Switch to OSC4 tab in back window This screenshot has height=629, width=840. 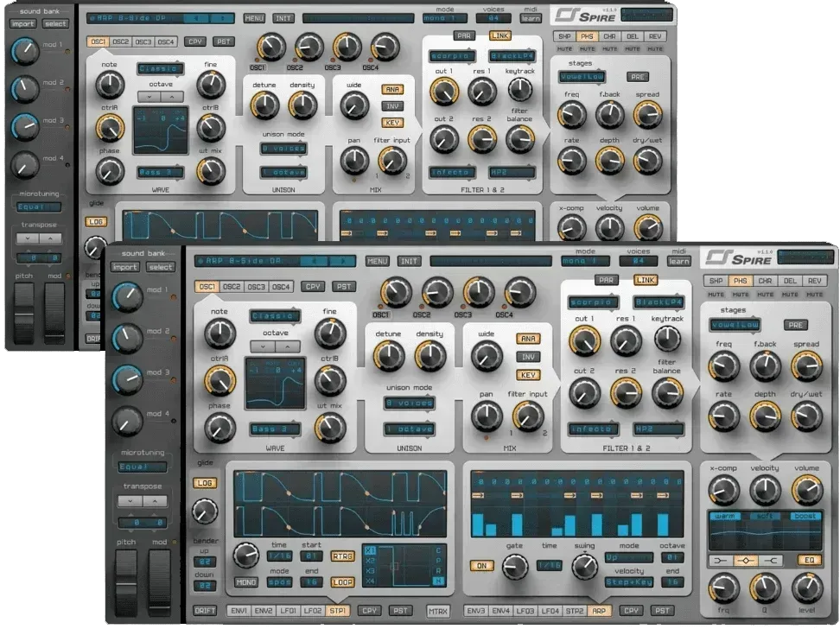[166, 41]
